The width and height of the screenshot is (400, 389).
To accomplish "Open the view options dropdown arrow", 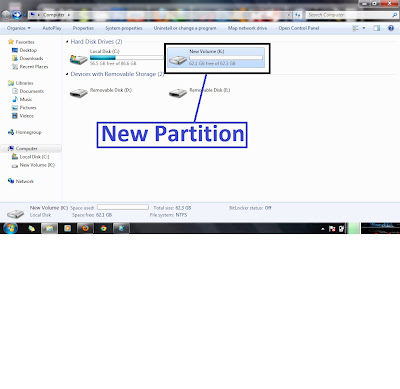I will pyautogui.click(x=364, y=28).
